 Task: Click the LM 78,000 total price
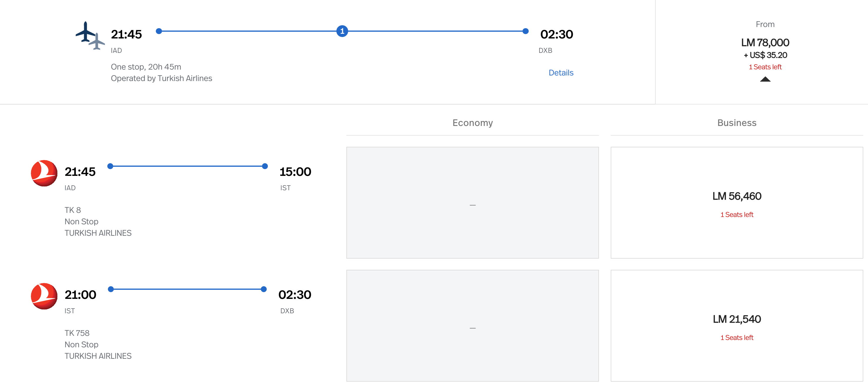(765, 43)
